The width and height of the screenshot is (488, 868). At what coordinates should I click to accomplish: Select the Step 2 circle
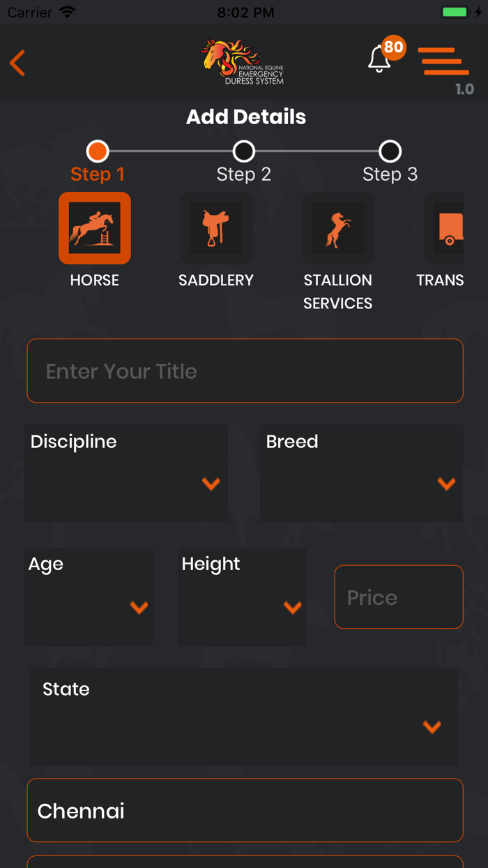click(243, 151)
